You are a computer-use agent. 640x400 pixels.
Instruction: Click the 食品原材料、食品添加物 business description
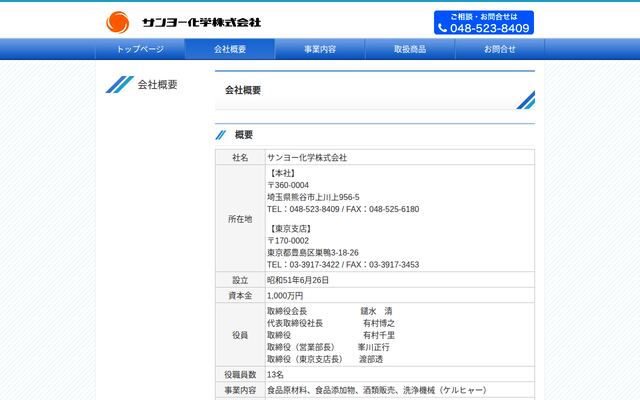coord(378,390)
